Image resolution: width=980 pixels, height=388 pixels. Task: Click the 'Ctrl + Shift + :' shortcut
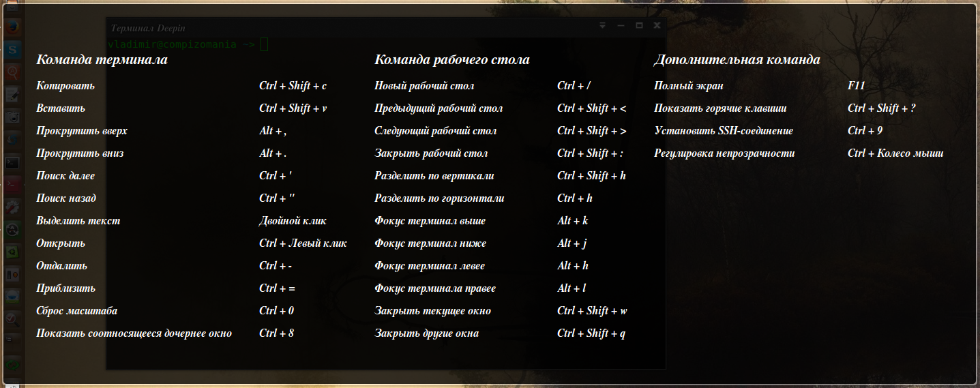pos(591,153)
